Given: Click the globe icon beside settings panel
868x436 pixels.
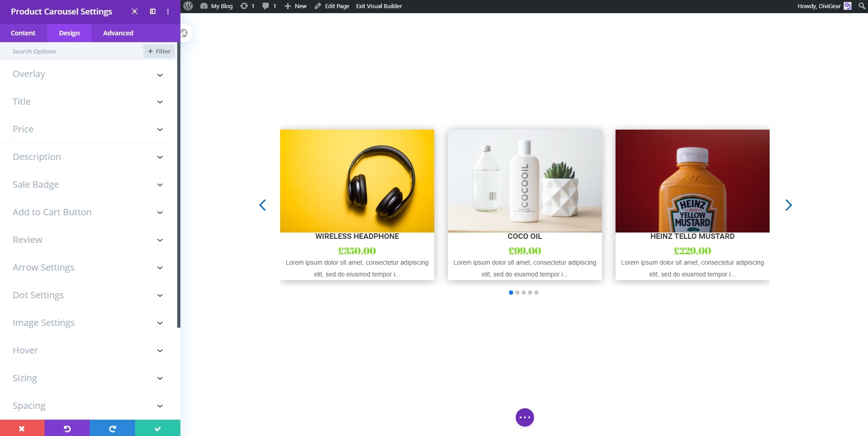Looking at the screenshot, I should click(x=184, y=33).
